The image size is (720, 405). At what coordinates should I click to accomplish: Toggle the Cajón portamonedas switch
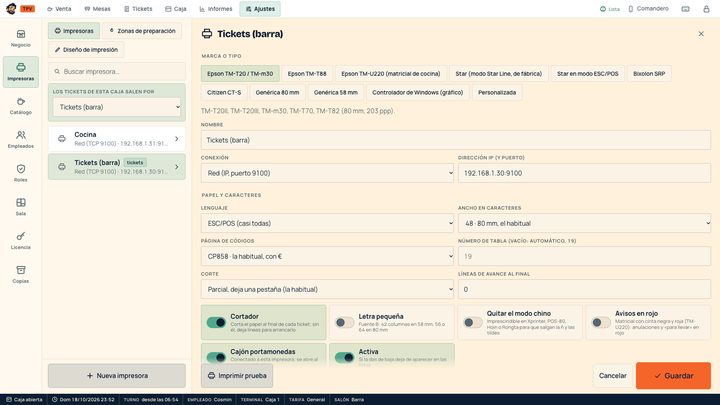[x=216, y=357]
